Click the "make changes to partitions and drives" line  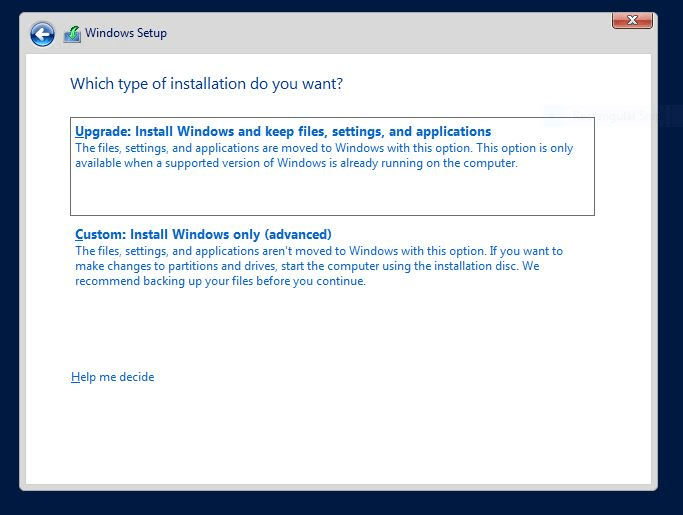(307, 266)
